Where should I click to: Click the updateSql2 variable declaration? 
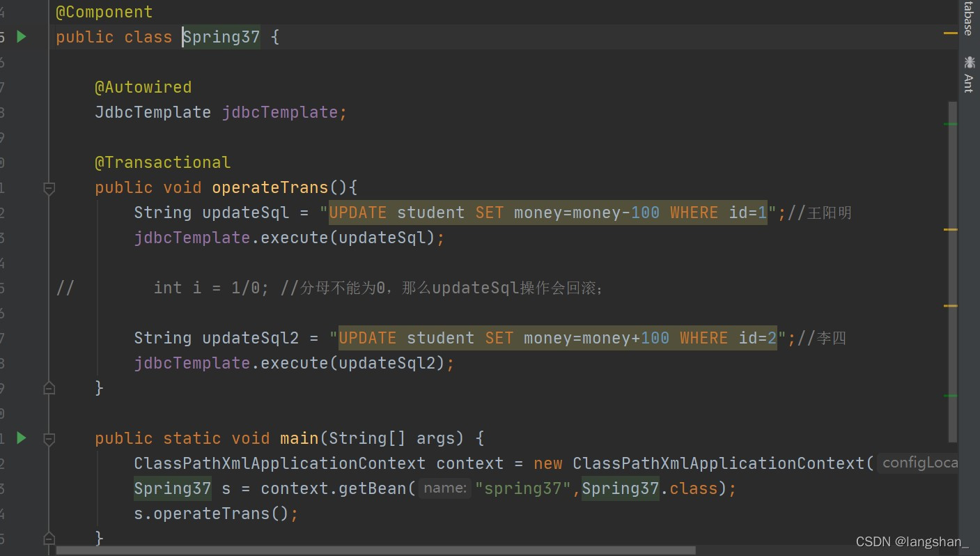click(x=251, y=338)
